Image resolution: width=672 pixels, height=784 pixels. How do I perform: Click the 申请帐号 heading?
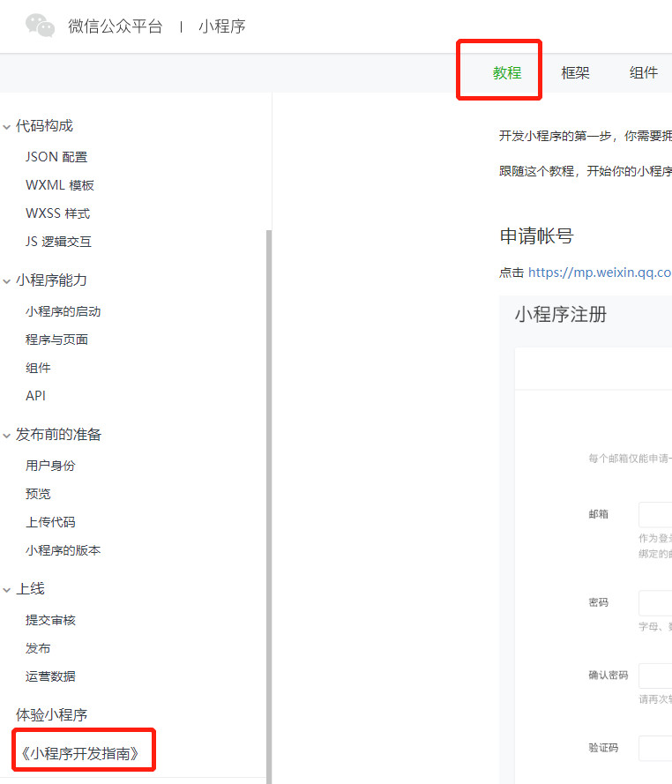[x=536, y=236]
